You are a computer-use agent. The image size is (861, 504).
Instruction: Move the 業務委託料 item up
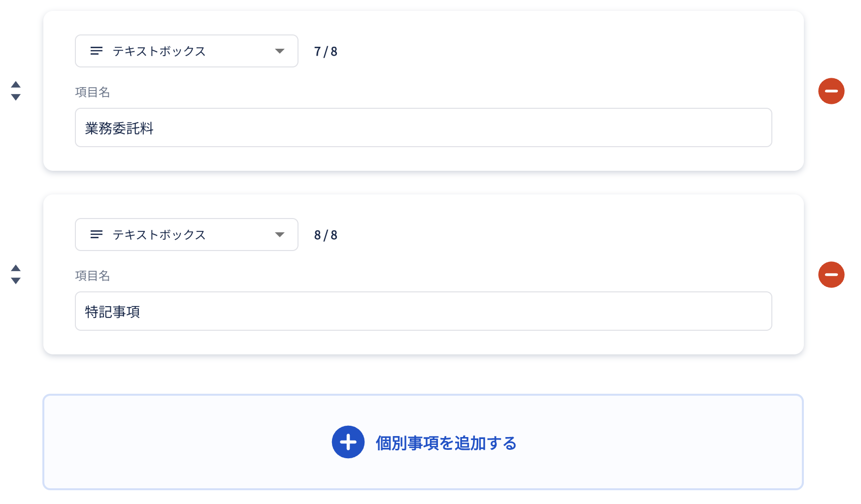[x=16, y=84]
